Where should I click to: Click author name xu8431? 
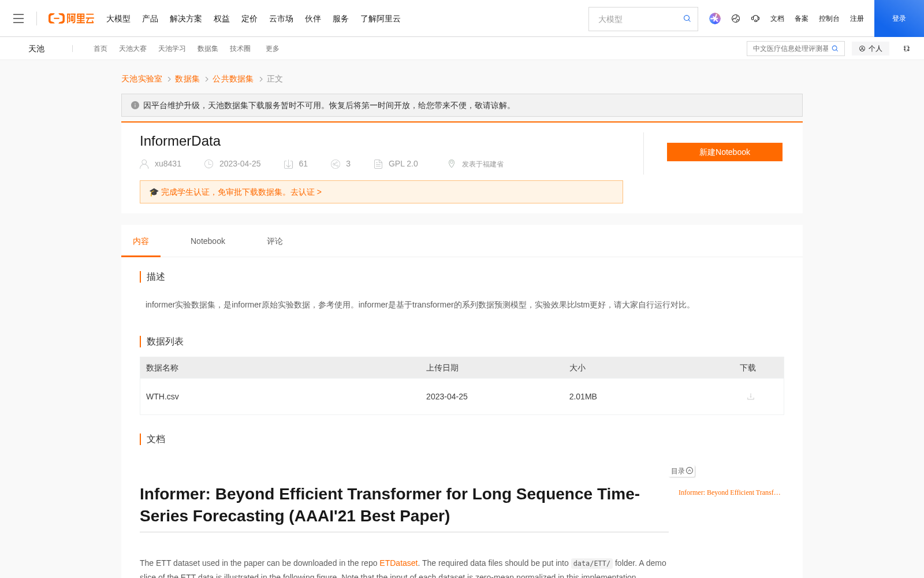click(x=168, y=164)
